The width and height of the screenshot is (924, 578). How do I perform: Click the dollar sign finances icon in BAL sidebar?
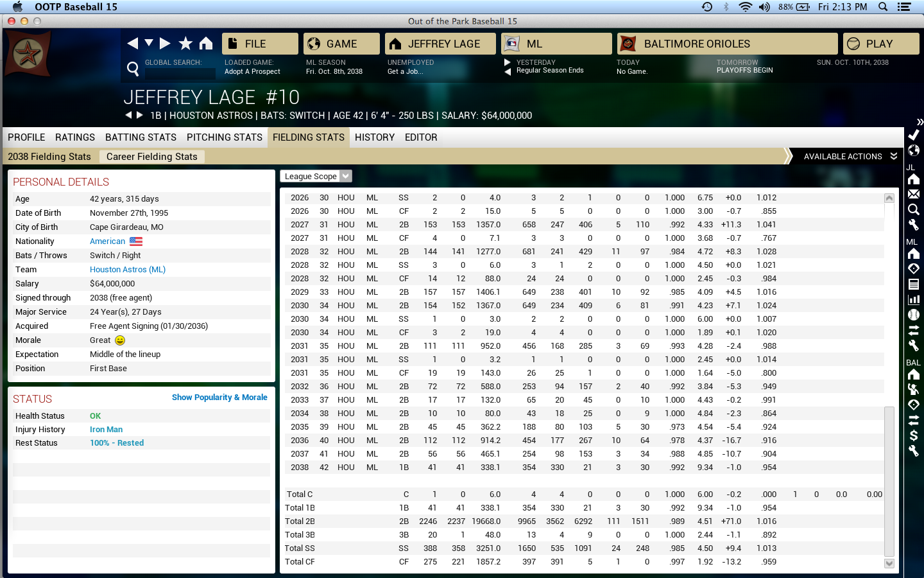914,435
